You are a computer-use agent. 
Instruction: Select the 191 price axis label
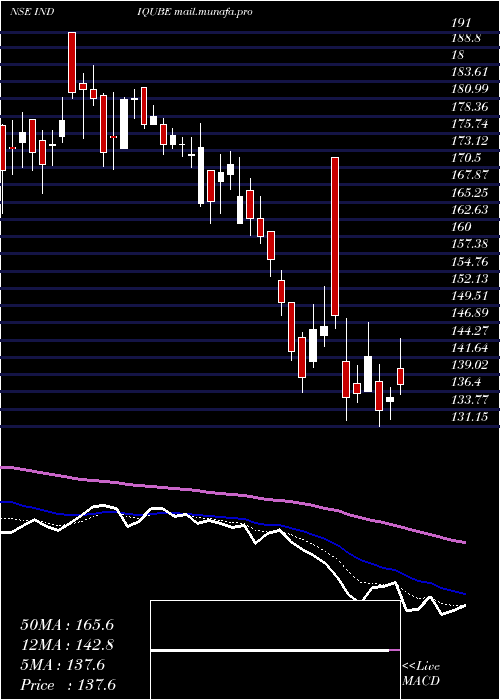click(x=461, y=23)
